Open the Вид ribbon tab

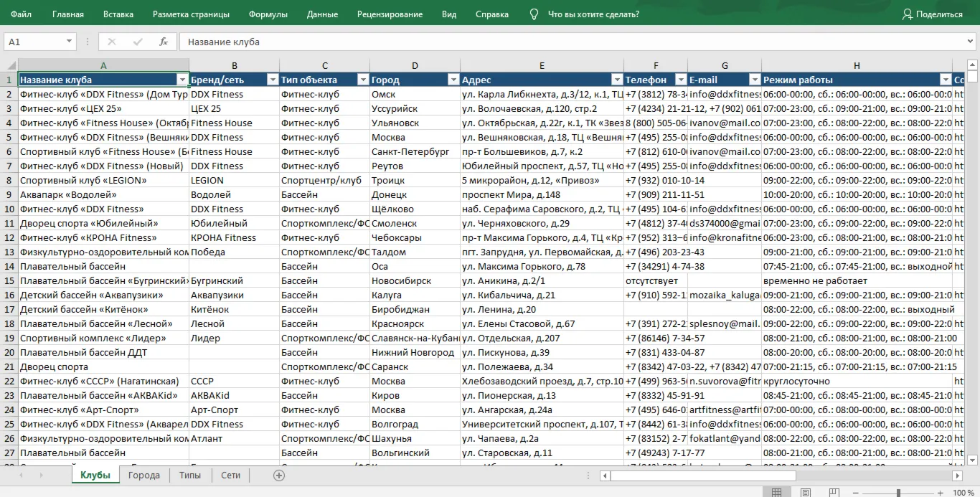449,14
